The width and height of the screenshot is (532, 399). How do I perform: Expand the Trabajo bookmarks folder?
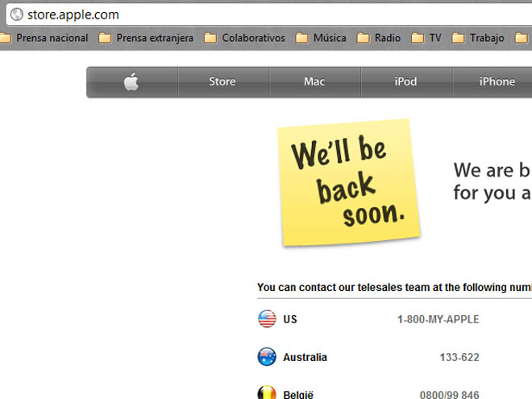pos(478,38)
